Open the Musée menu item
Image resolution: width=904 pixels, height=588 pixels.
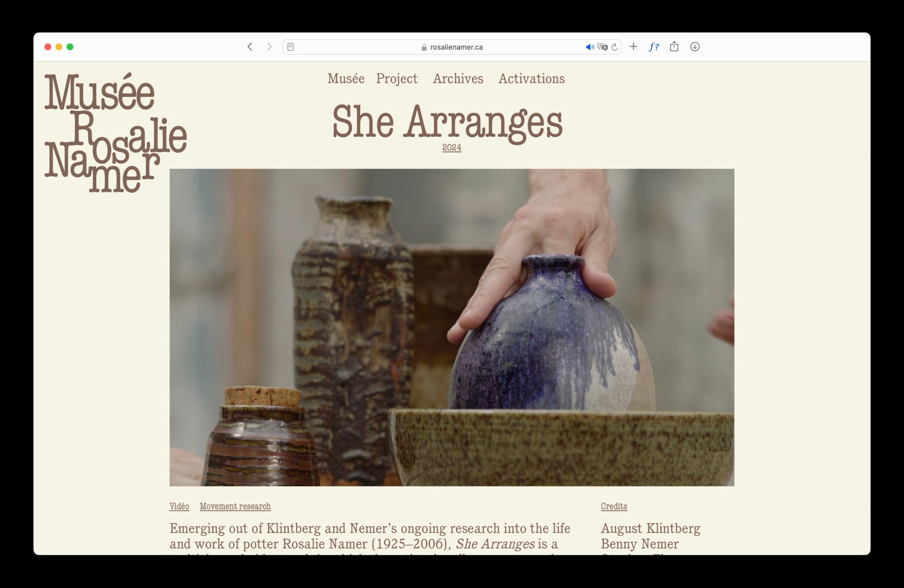[346, 79]
